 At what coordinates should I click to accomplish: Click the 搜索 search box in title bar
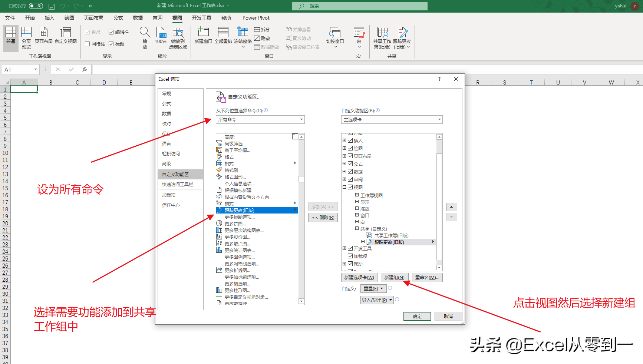[x=359, y=6]
